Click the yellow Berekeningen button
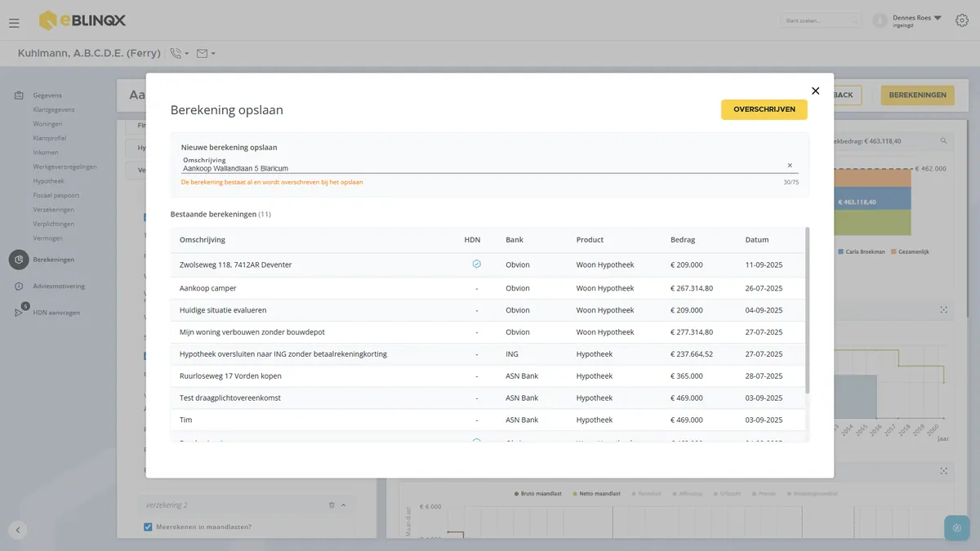Screen dimensions: 980x551 917,96
